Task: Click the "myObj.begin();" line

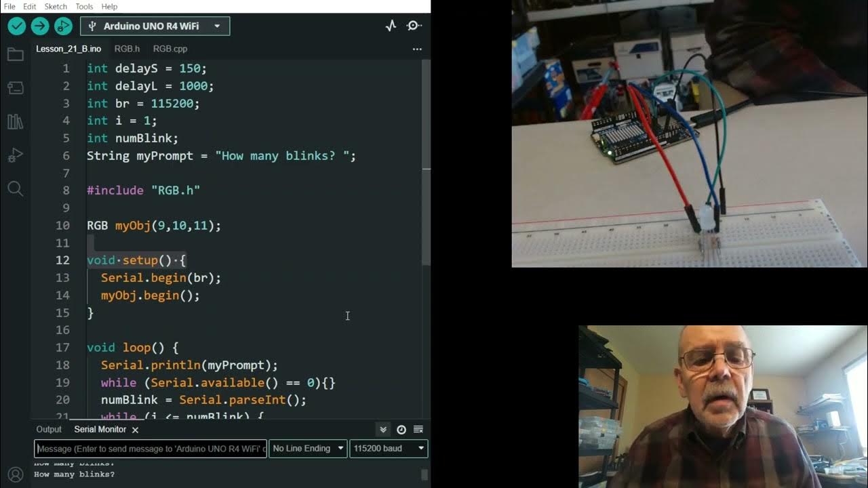Action: pos(151,296)
